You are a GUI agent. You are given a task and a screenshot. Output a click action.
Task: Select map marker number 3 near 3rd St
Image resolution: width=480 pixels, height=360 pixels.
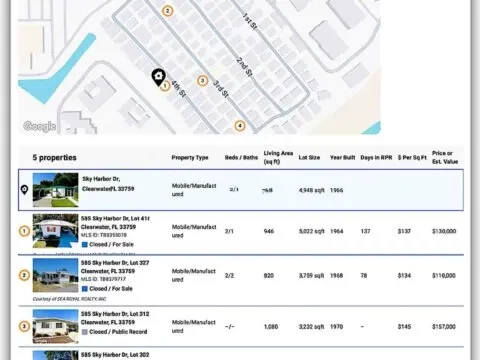click(x=202, y=81)
